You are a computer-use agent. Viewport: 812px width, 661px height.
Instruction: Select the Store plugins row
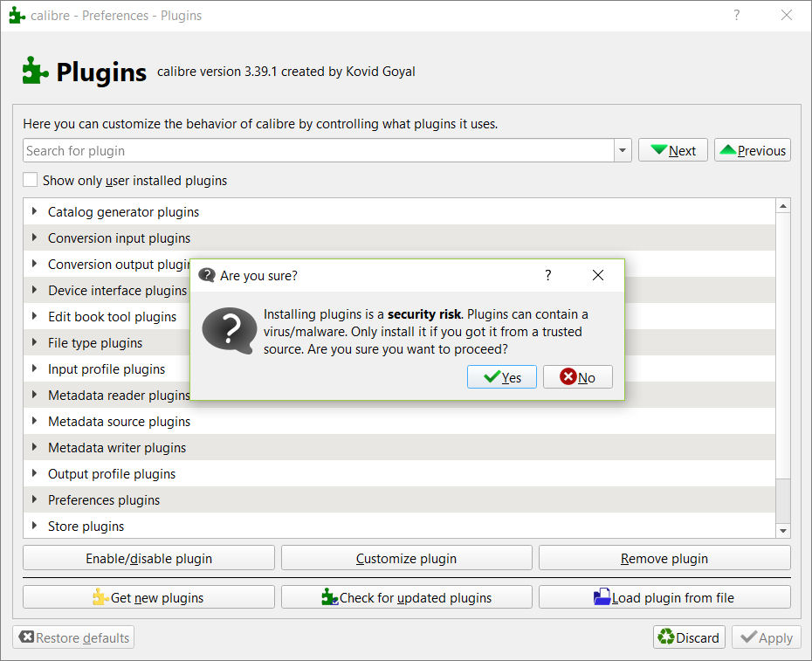399,526
